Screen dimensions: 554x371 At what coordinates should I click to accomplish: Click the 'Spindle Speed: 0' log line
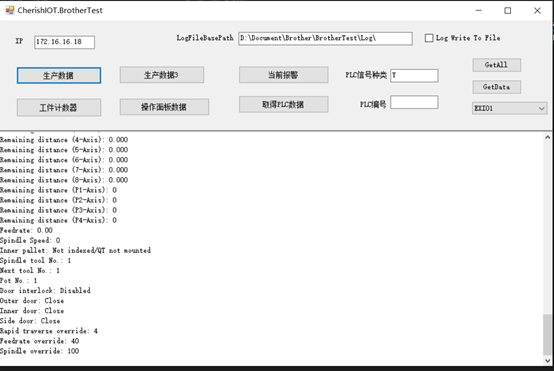pos(30,241)
